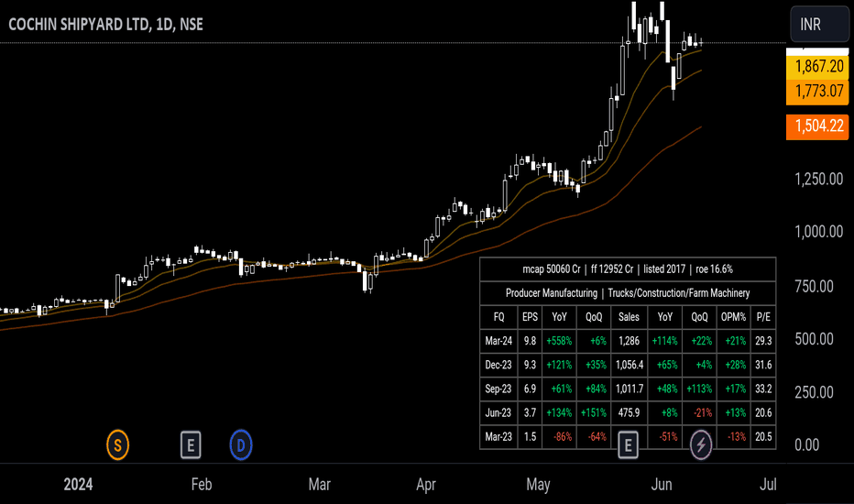
Task: Click the -86% YoY value for Mar-23
Action: (x=559, y=437)
